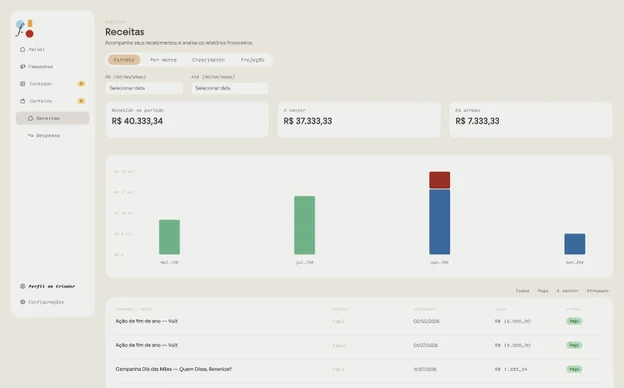Click the icon beside Perfil do Criador
Image resolution: width=624 pixels, height=388 pixels.
(22, 286)
